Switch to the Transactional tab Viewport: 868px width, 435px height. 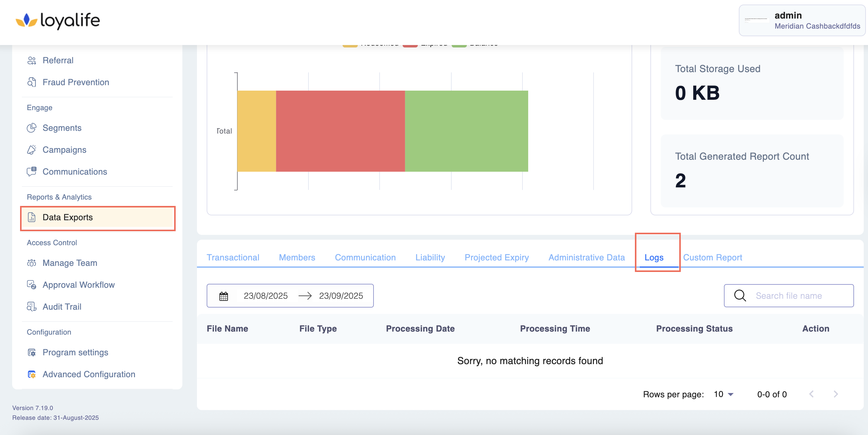(x=233, y=258)
